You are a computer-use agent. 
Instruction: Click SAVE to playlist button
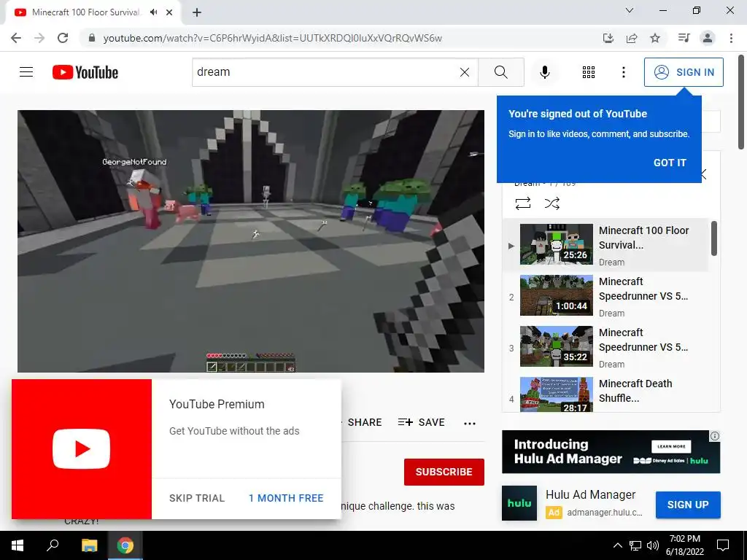[x=421, y=422]
